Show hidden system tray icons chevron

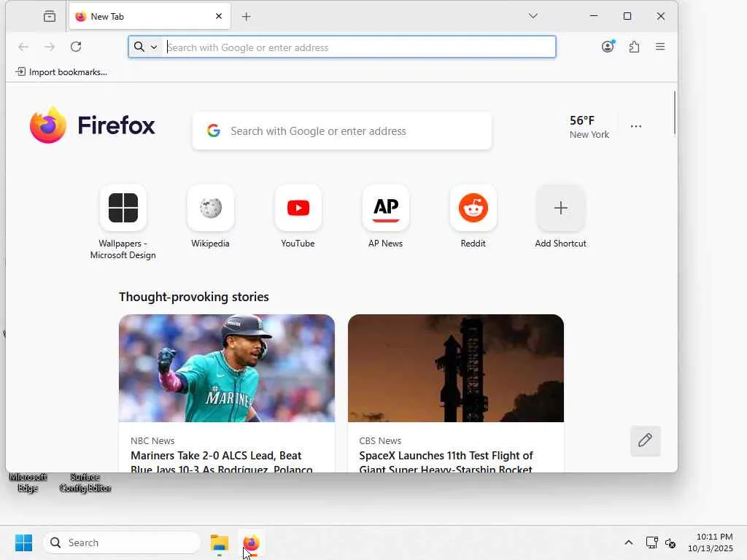click(629, 542)
